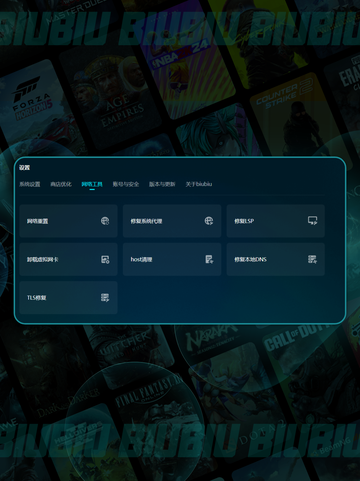This screenshot has height=481, width=360.
Task: Click the globe icon on 网络重置 card
Action: click(105, 221)
